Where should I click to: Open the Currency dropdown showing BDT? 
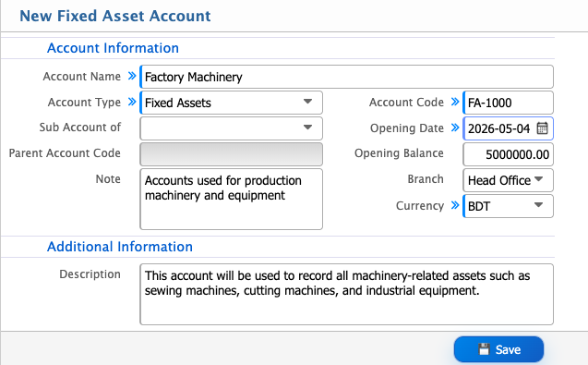tap(508, 206)
